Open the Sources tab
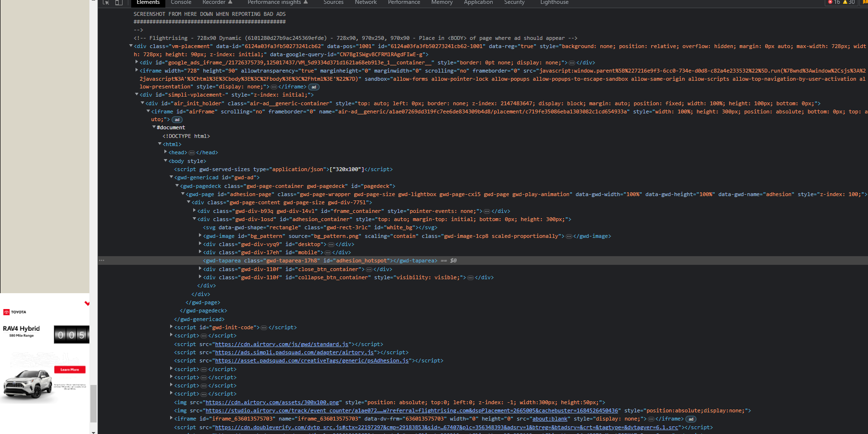868x434 pixels. coord(334,2)
